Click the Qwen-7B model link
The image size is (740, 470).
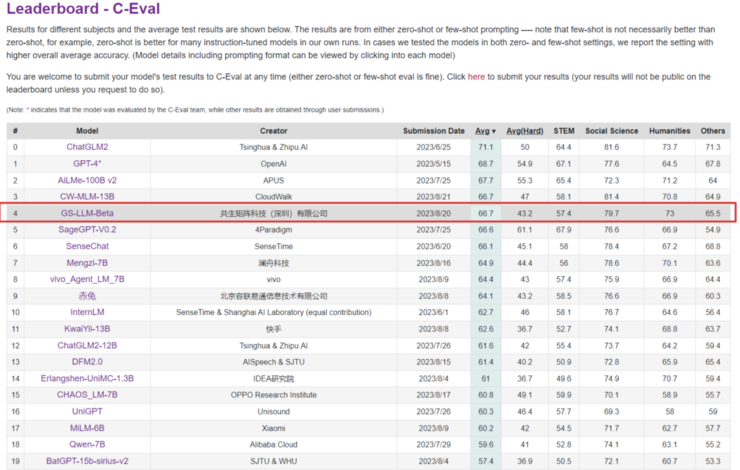[x=87, y=444]
